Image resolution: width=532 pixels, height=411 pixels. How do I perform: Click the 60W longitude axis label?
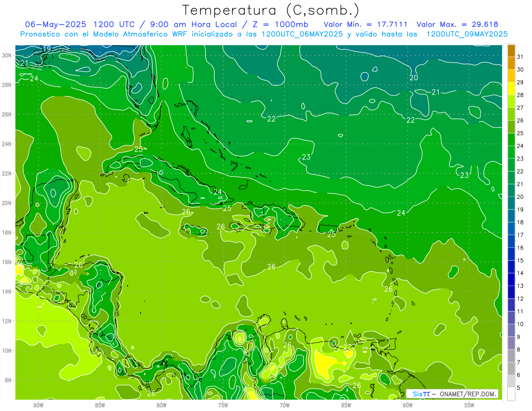[x=408, y=405]
